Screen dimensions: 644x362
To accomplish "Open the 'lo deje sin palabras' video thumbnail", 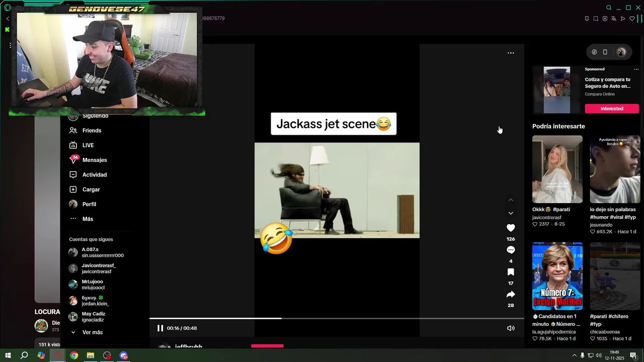I will click(615, 169).
